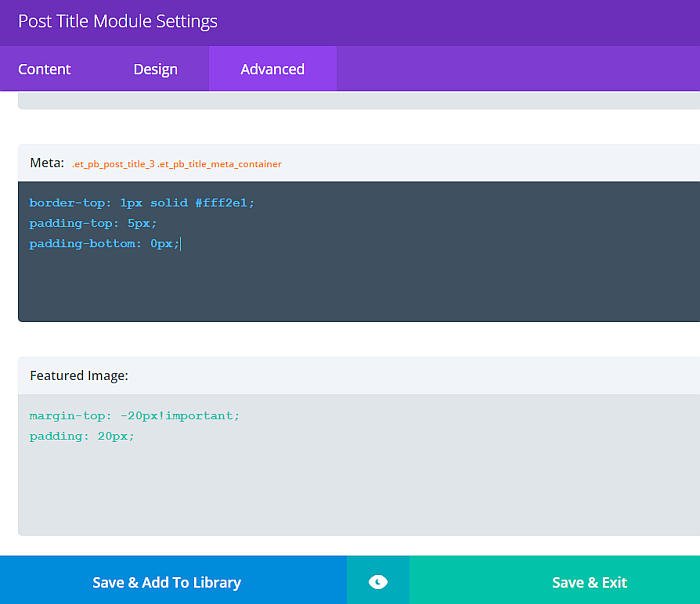Click the partially visible field above Meta
The image size is (700, 604).
pos(360,100)
